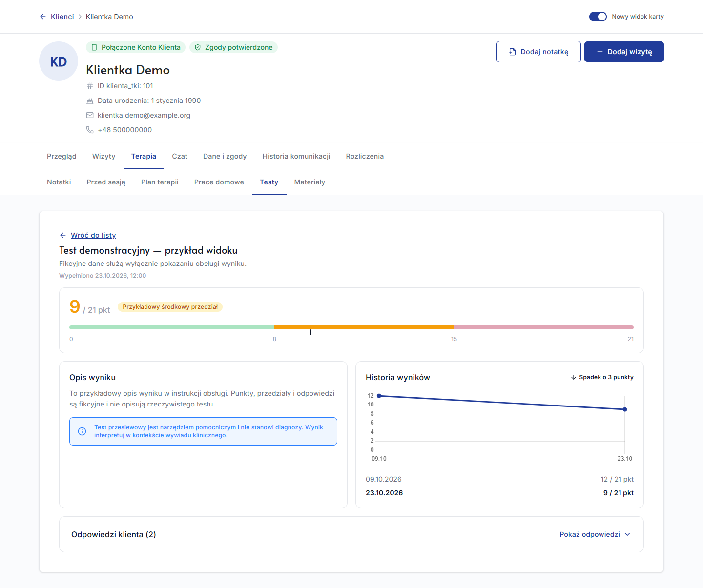Open the Historia komunikacji tab

(296, 156)
